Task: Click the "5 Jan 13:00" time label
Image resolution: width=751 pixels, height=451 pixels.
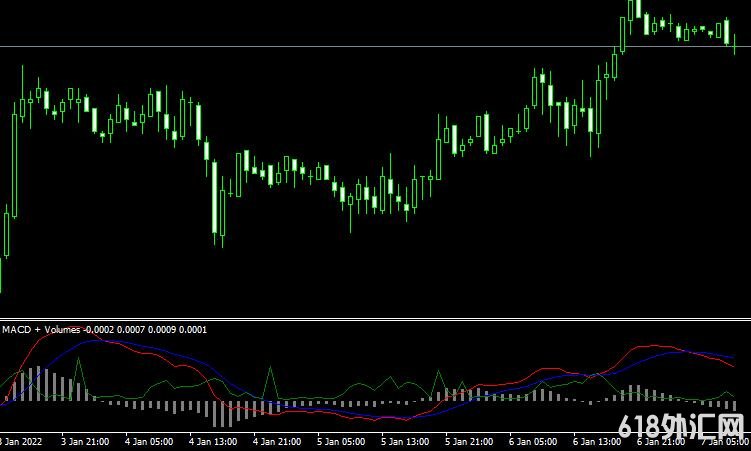Action: pos(405,441)
